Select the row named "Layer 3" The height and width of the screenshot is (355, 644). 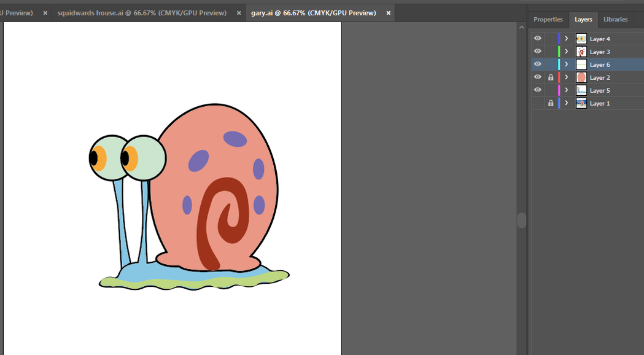pos(588,52)
